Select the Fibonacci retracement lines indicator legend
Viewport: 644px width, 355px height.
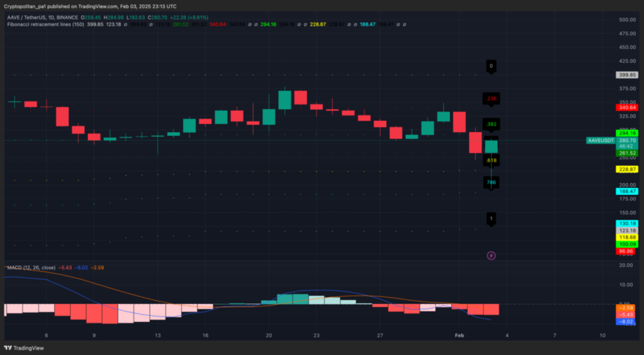click(47, 24)
